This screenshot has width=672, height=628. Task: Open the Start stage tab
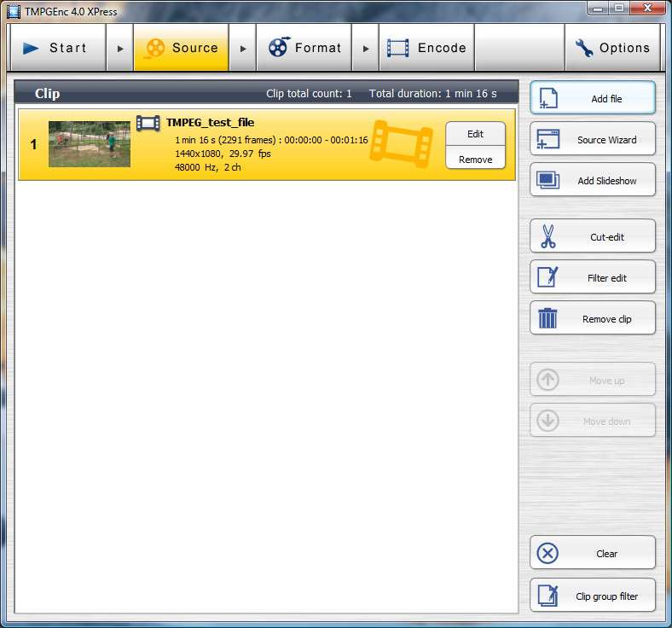pos(58,48)
